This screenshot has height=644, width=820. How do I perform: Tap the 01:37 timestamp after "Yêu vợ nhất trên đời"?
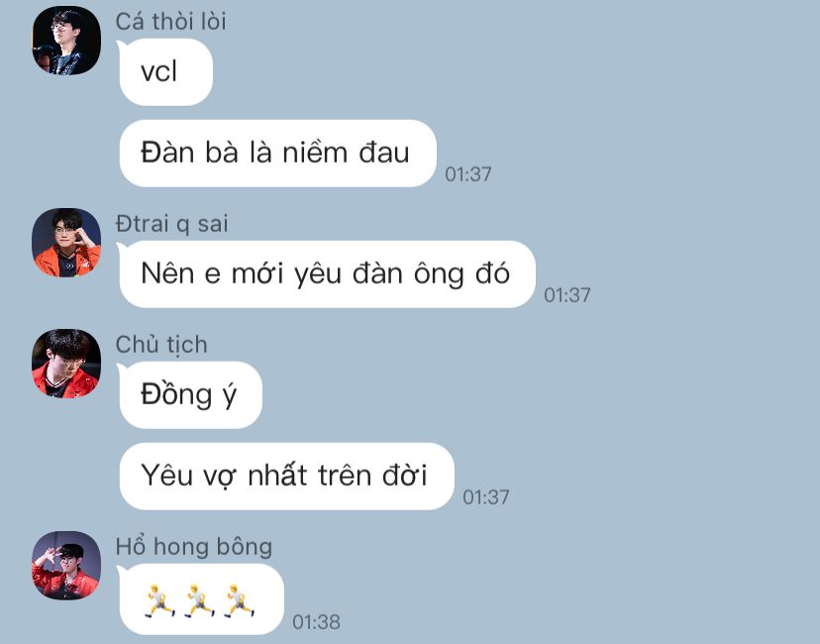click(486, 497)
